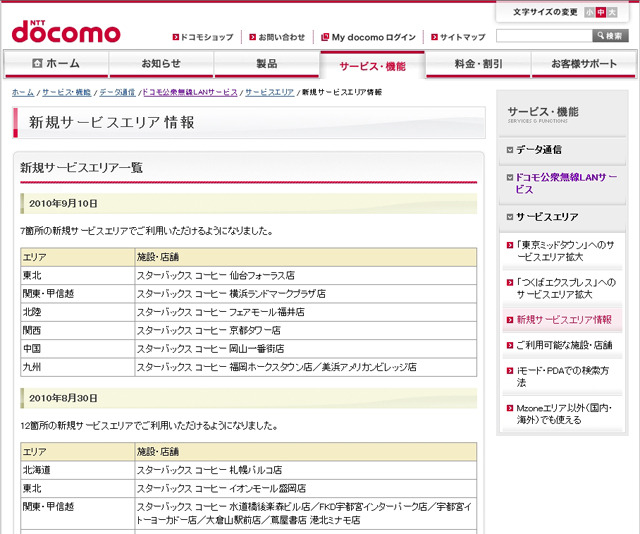This screenshot has width=640, height=534.
Task: Open the 料金・割引 tab
Action: pos(478,64)
